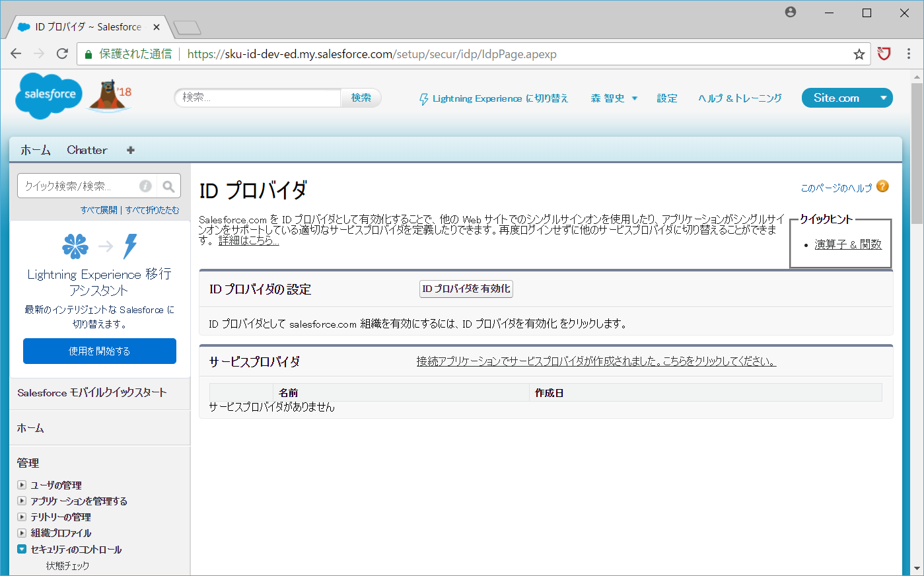Expand 組織プロファイル tree node

pyautogui.click(x=22, y=532)
